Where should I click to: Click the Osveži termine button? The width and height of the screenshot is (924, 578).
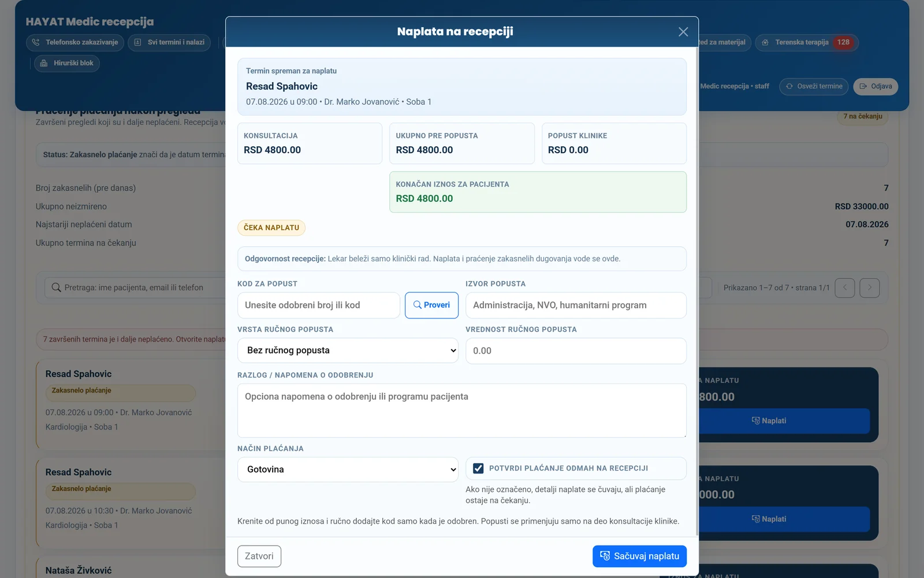[x=814, y=86]
